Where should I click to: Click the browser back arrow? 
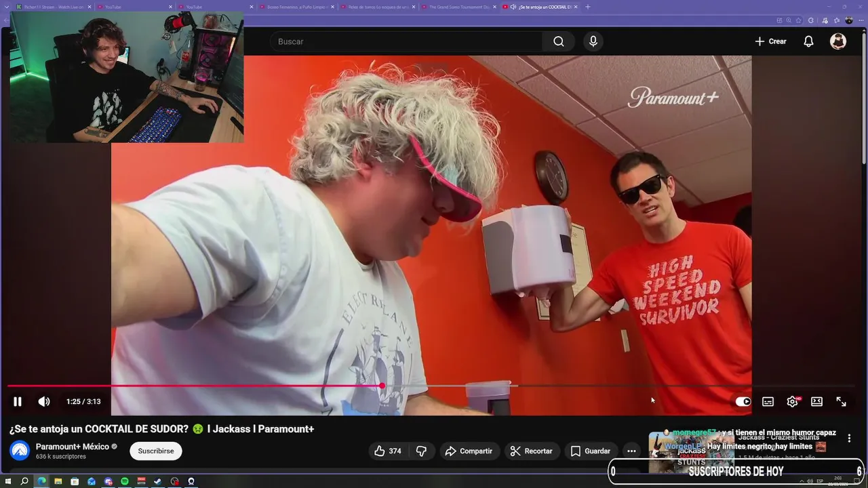tap(5, 20)
